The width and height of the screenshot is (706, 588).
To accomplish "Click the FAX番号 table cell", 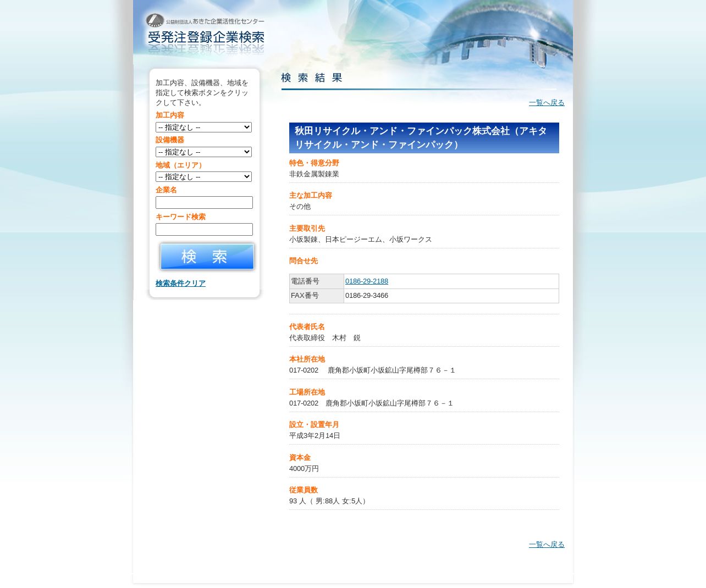I will pos(317,296).
